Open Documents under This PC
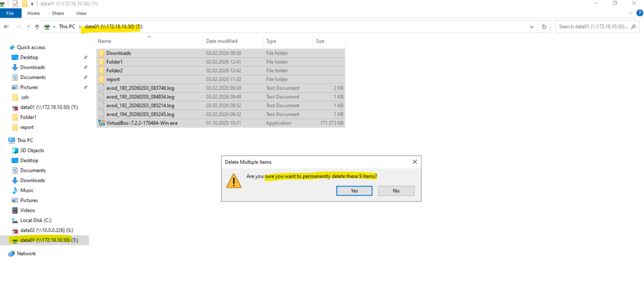The width and height of the screenshot is (644, 306). point(33,170)
